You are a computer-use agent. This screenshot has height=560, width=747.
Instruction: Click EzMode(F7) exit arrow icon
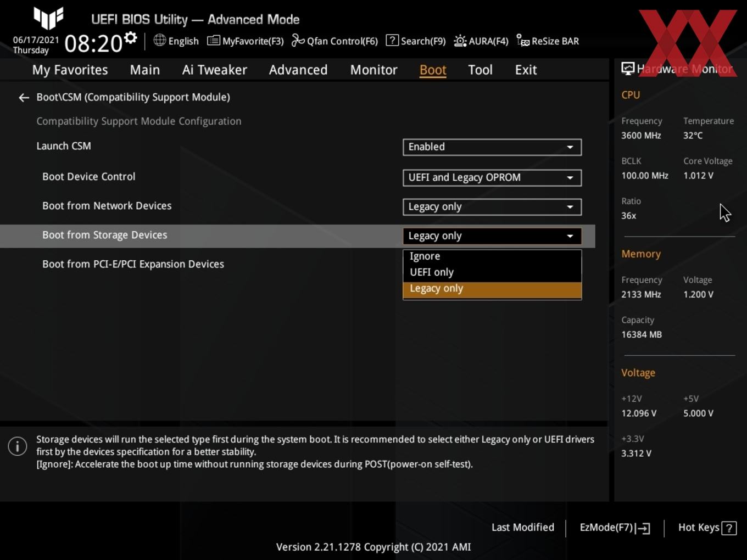[643, 528]
